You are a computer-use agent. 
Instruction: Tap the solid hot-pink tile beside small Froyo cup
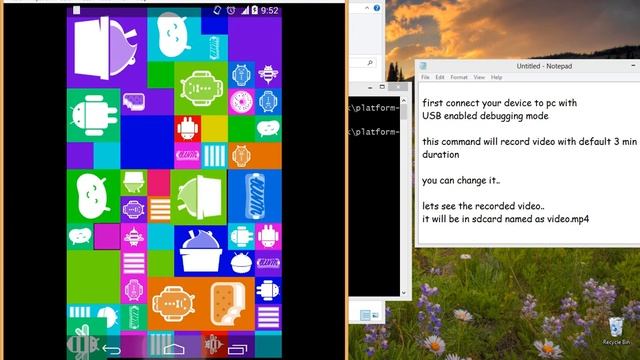pyautogui.click(x=159, y=183)
